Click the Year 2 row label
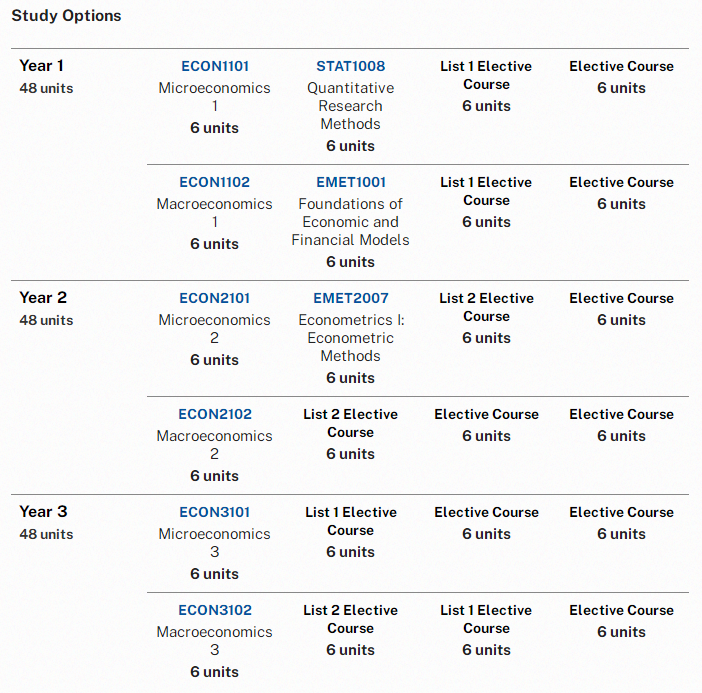Screen dimensions: 702x693 click(43, 298)
